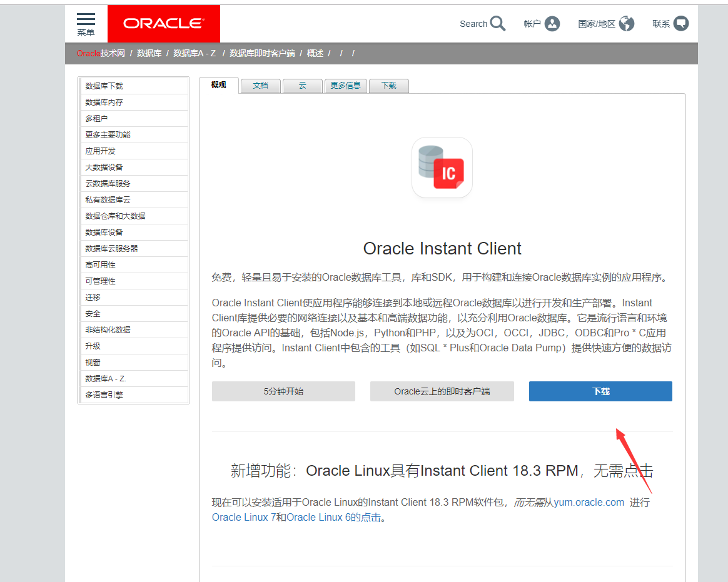Open 大数据设备 in the sidebar
This screenshot has width=728, height=582.
click(134, 168)
